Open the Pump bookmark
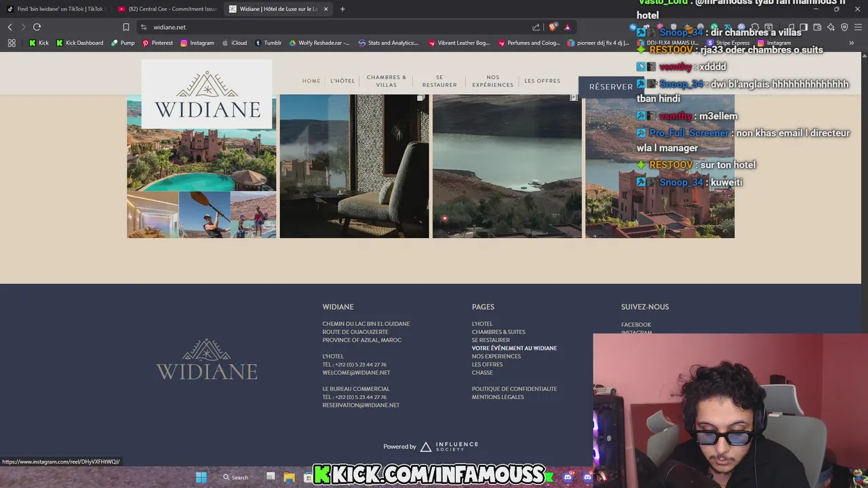868x488 pixels. click(x=123, y=43)
